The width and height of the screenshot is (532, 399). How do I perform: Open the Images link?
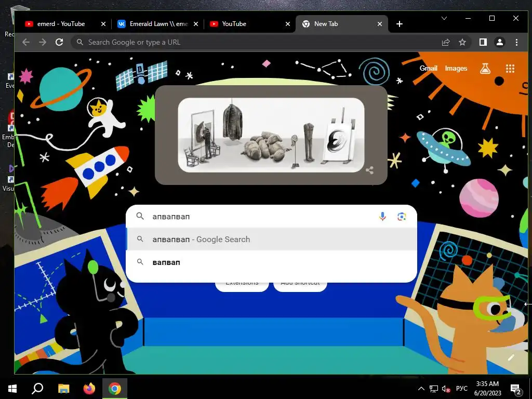tap(456, 68)
